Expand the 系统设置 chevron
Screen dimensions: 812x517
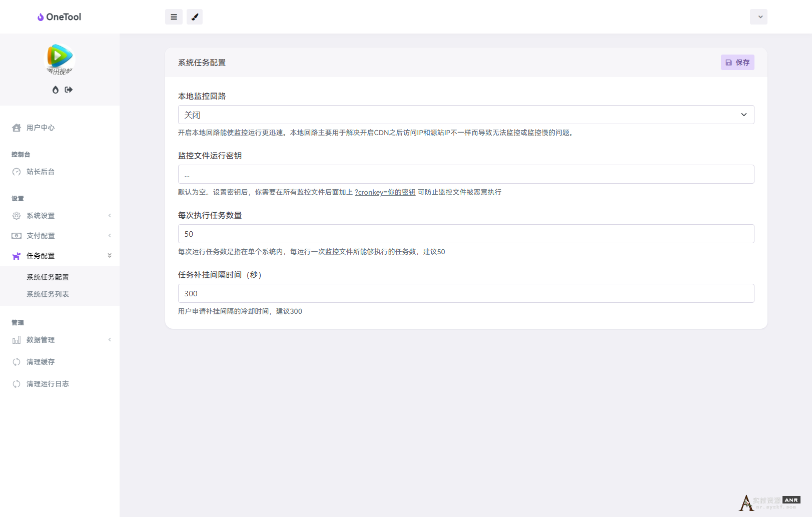tap(110, 216)
